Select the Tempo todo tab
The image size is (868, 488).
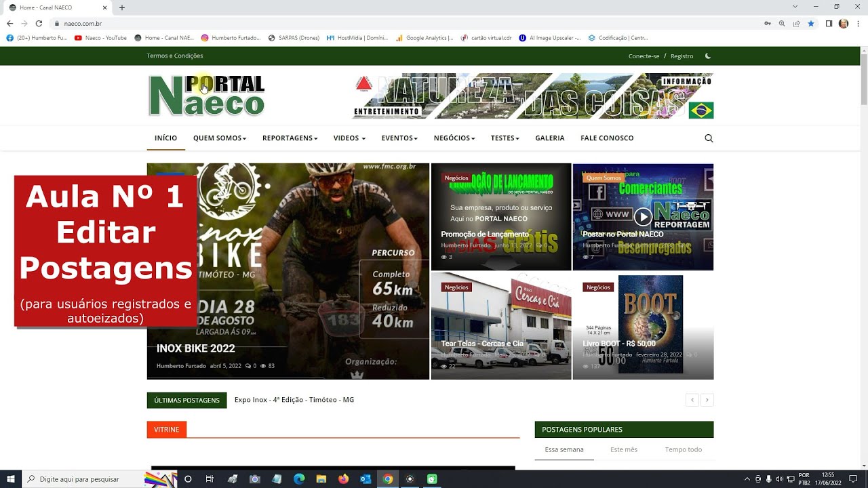[684, 449]
